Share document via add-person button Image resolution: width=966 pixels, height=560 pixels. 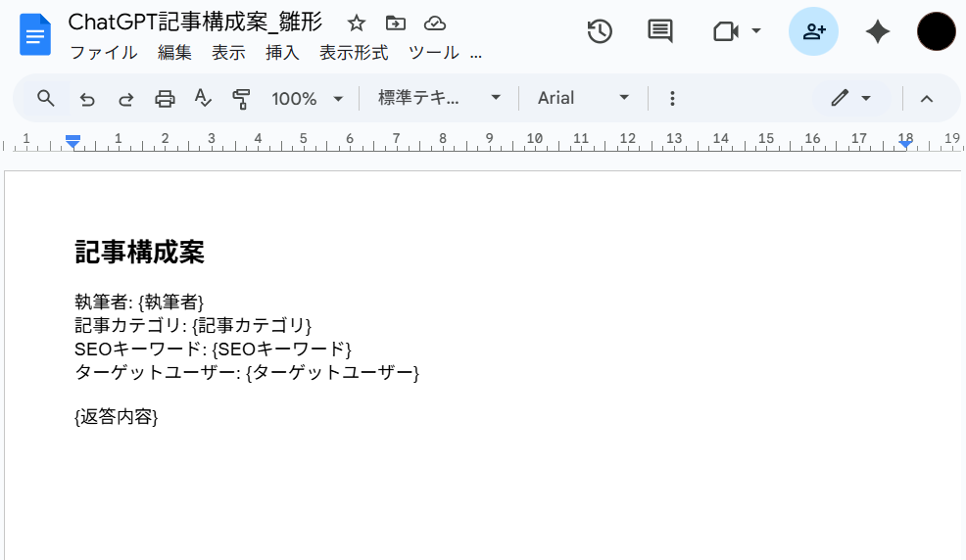point(813,31)
